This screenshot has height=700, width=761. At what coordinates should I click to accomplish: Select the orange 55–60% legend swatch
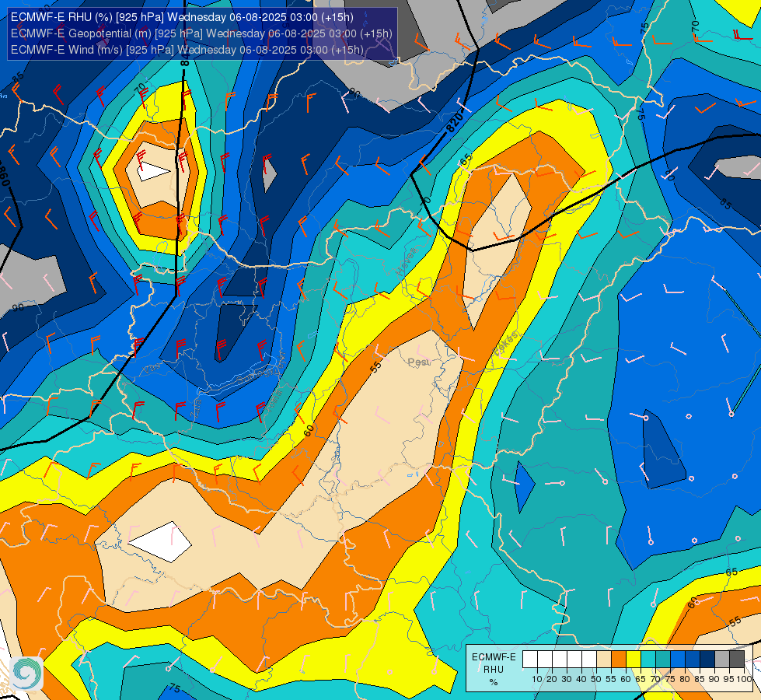pyautogui.click(x=618, y=659)
